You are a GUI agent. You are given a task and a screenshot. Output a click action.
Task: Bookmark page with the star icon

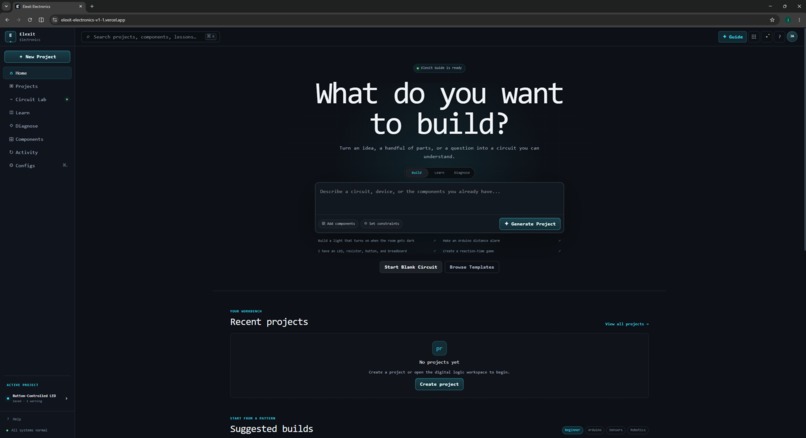772,20
